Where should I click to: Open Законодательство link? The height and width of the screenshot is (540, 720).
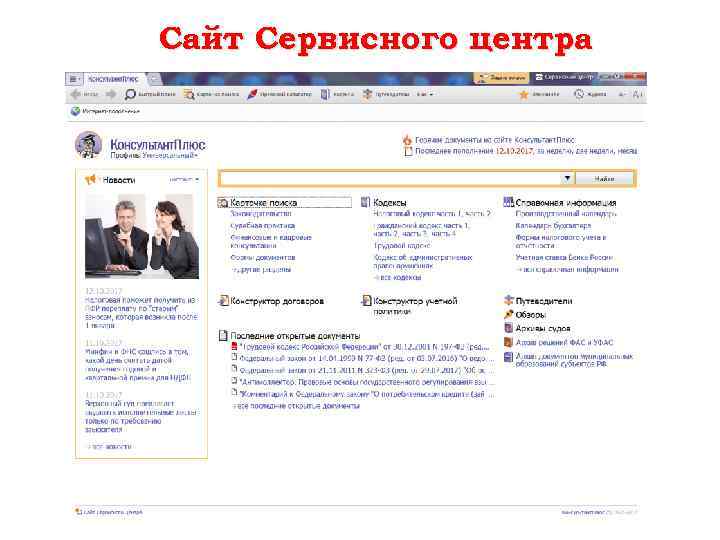tap(261, 214)
